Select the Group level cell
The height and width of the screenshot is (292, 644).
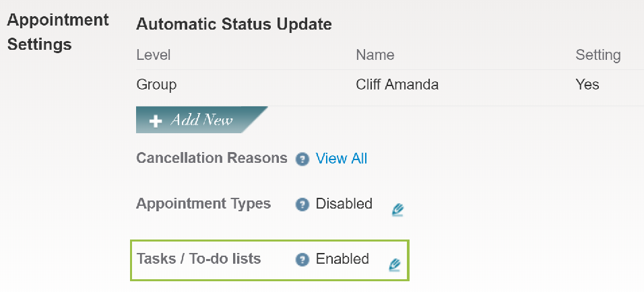pyautogui.click(x=156, y=85)
